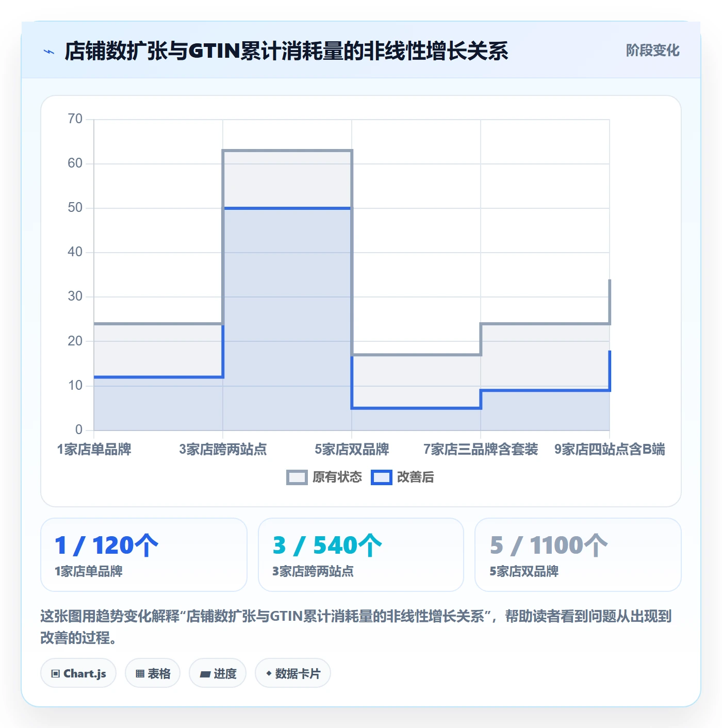The width and height of the screenshot is (722, 728).
Task: Select the 阶段变化 label in the header
Action: [x=652, y=51]
